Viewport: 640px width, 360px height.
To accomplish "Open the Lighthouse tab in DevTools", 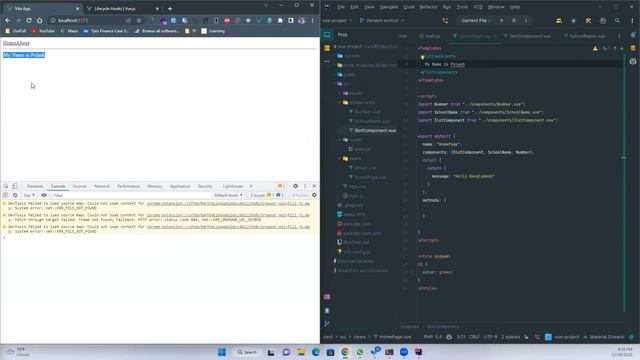I will [x=233, y=186].
